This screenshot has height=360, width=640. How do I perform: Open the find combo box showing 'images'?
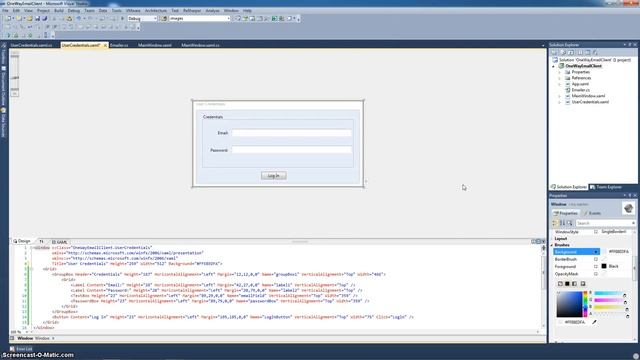point(200,18)
